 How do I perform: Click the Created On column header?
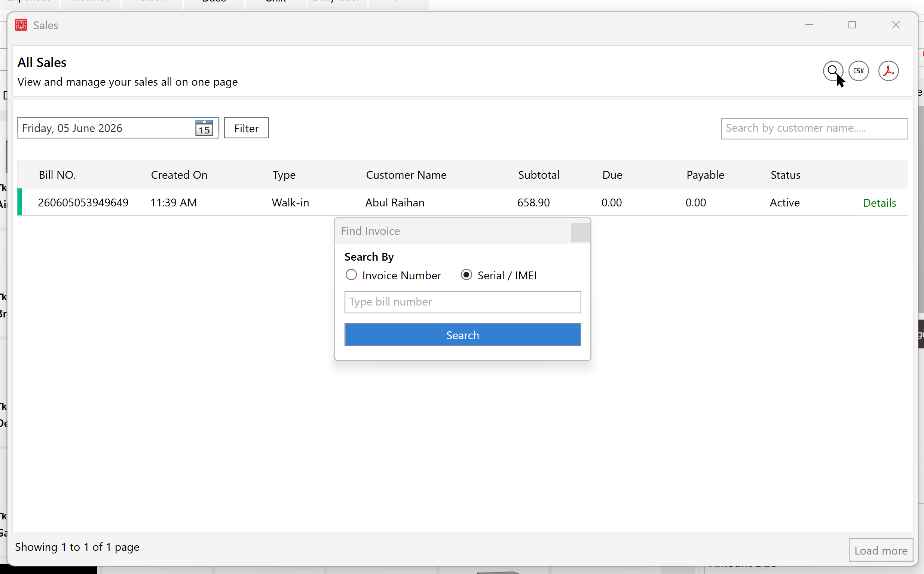[179, 175]
